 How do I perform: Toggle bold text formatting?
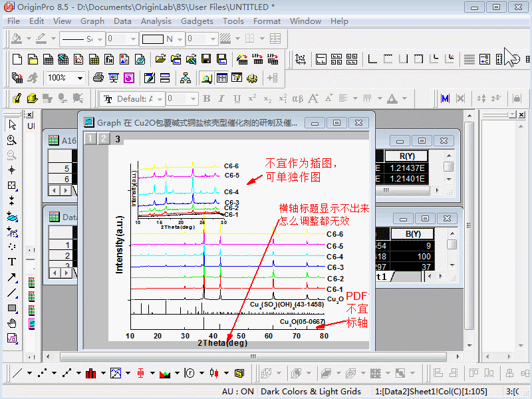(206, 98)
